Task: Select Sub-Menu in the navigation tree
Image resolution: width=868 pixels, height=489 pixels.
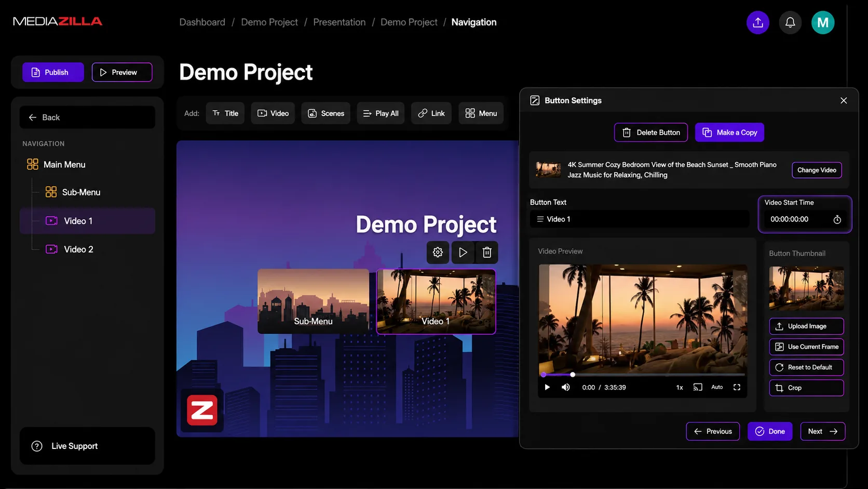Action: [x=73, y=192]
